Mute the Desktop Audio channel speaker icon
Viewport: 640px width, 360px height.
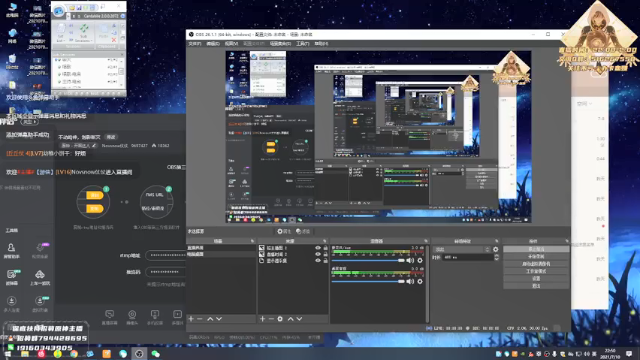click(410, 281)
